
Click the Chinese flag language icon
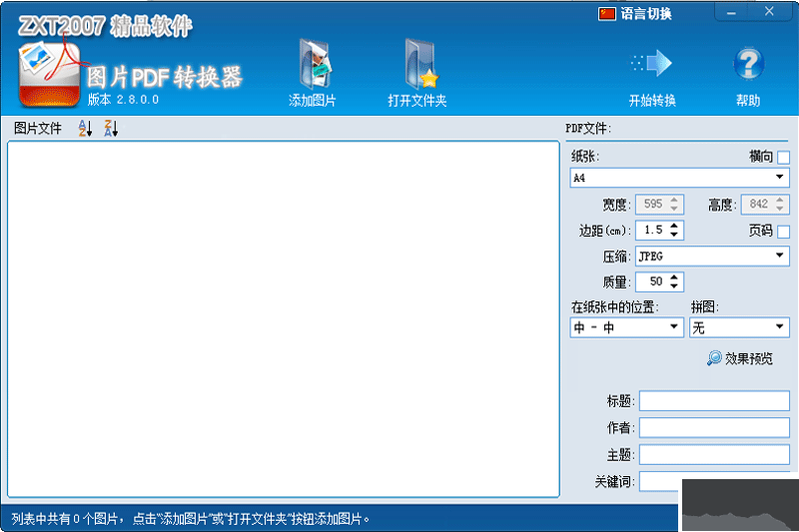607,14
